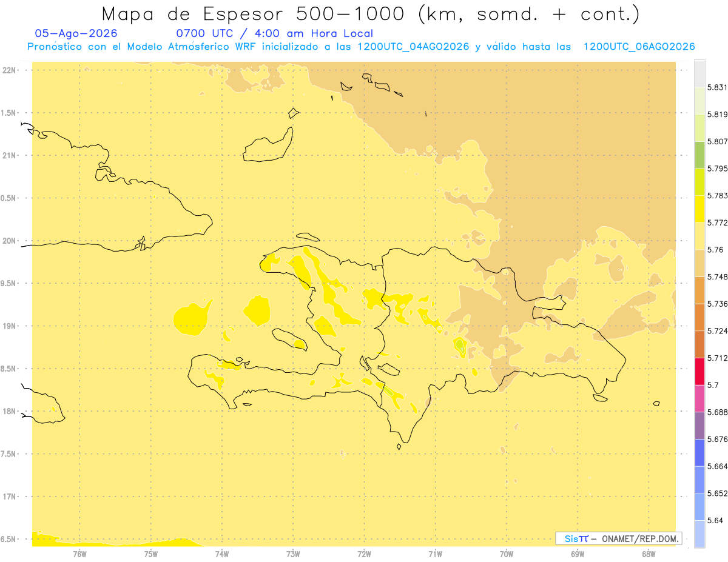This screenshot has width=728, height=562.
Task: Click the 68W longitude label
Action: 649,554
